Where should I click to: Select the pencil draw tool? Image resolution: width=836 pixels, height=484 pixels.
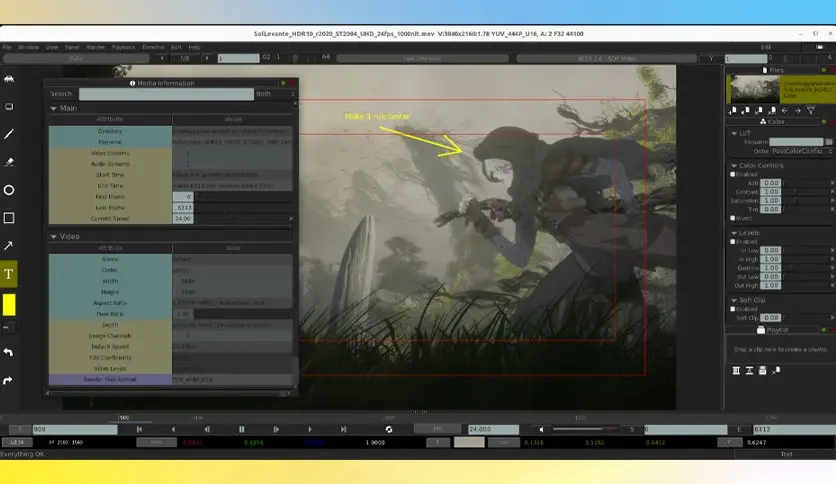[9, 134]
